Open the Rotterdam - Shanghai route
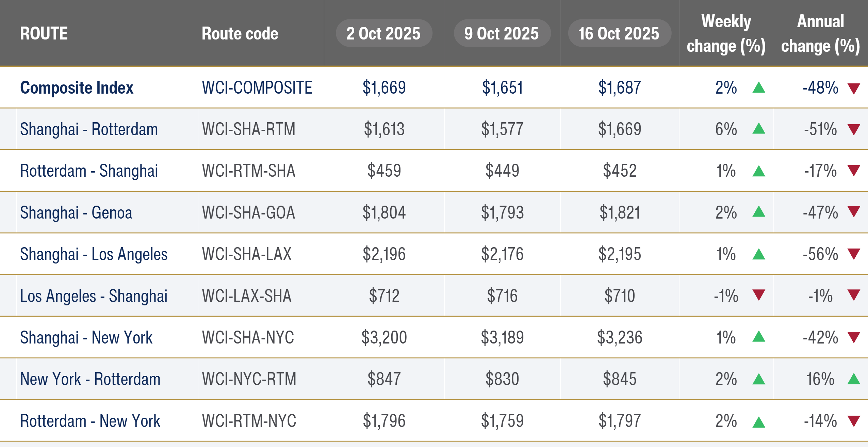The height and width of the screenshot is (447, 868). point(89,171)
